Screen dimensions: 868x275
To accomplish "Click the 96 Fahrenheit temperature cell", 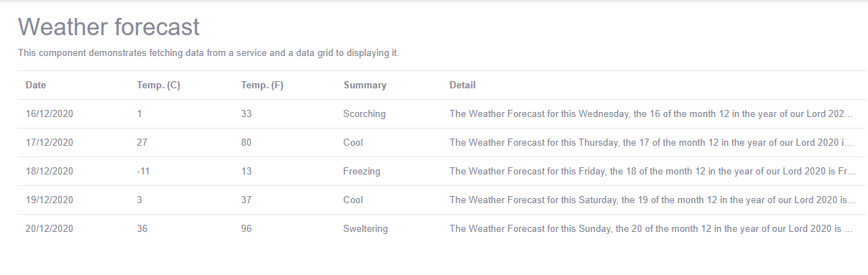I will 246,228.
